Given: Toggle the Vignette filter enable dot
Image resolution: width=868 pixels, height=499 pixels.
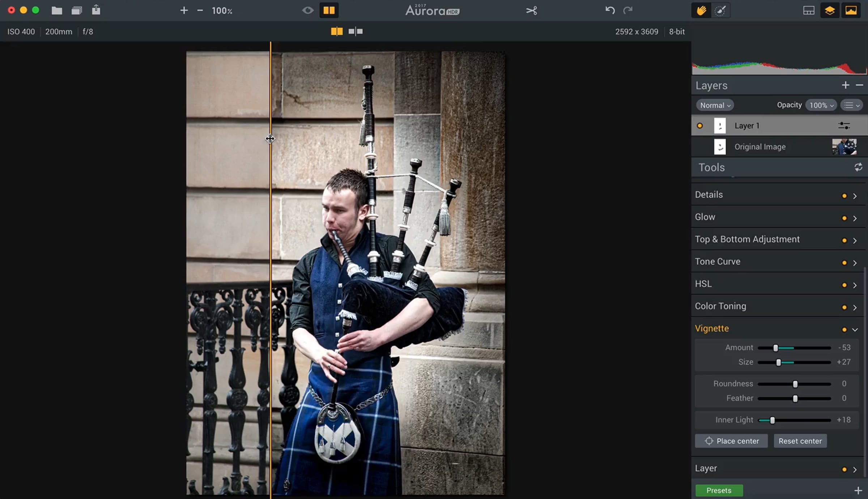Looking at the screenshot, I should click(844, 330).
